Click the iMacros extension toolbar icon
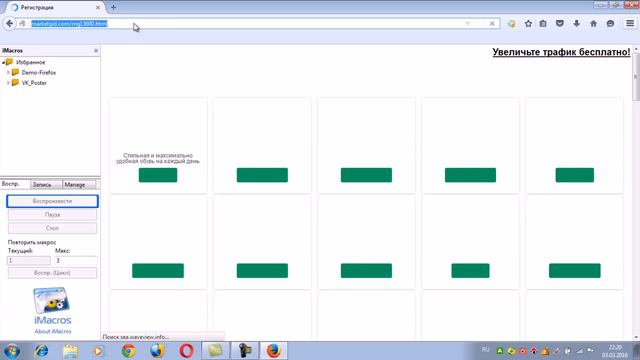Viewport: 640px width, 360px height. [511, 24]
